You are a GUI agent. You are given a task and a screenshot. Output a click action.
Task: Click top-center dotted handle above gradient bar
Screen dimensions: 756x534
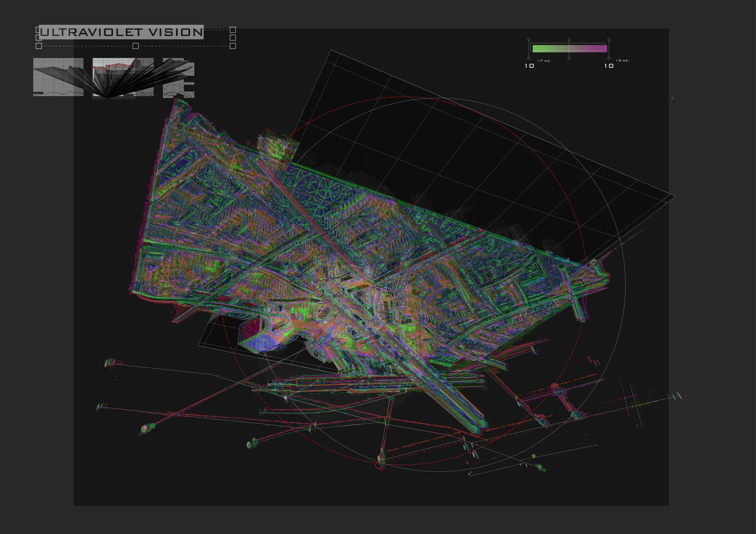pyautogui.click(x=569, y=40)
